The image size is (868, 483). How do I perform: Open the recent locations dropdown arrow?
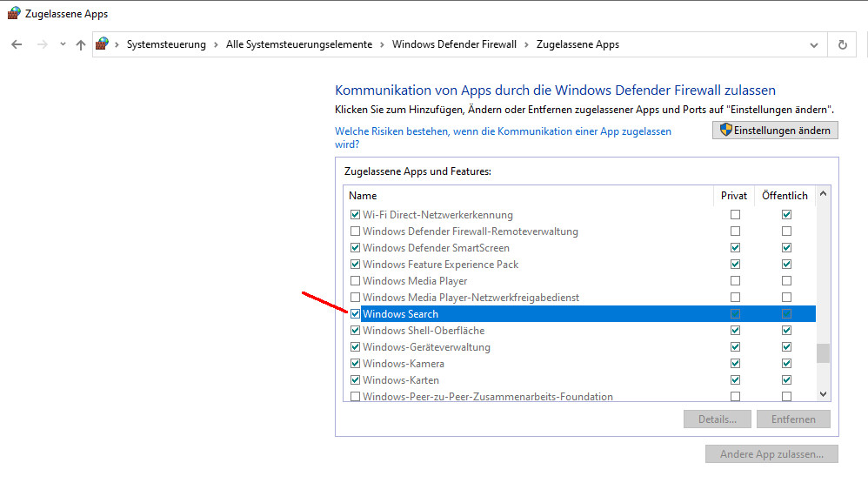point(63,44)
